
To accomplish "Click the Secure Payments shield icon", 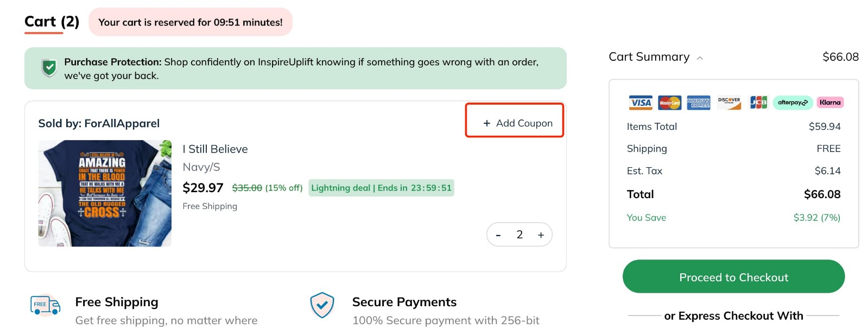I will coord(322,305).
